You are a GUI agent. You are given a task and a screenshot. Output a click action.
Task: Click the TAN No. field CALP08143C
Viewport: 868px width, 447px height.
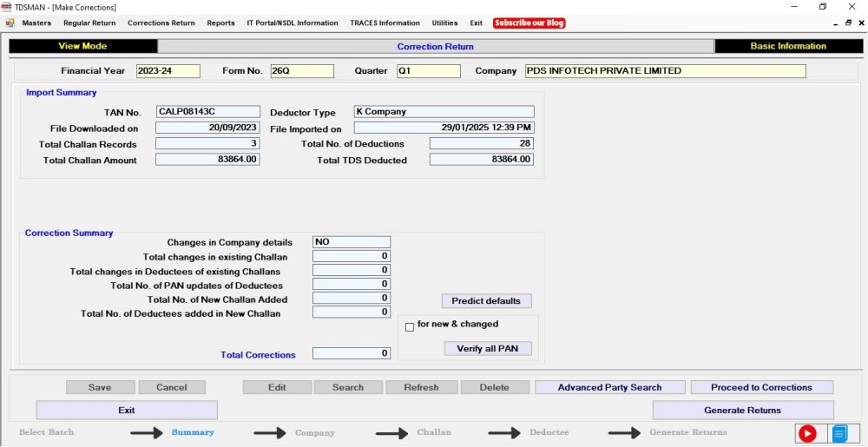pos(207,112)
